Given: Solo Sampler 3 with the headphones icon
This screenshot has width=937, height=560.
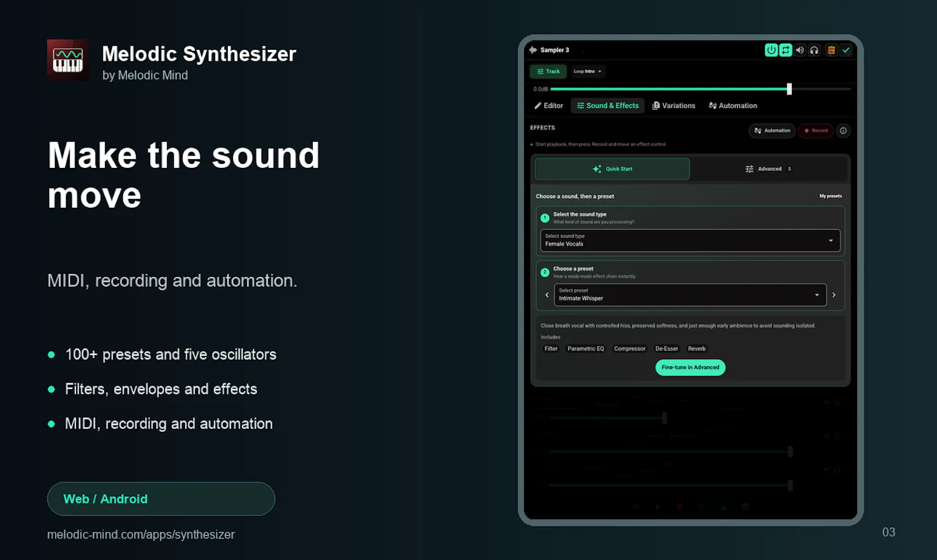Looking at the screenshot, I should 814,50.
